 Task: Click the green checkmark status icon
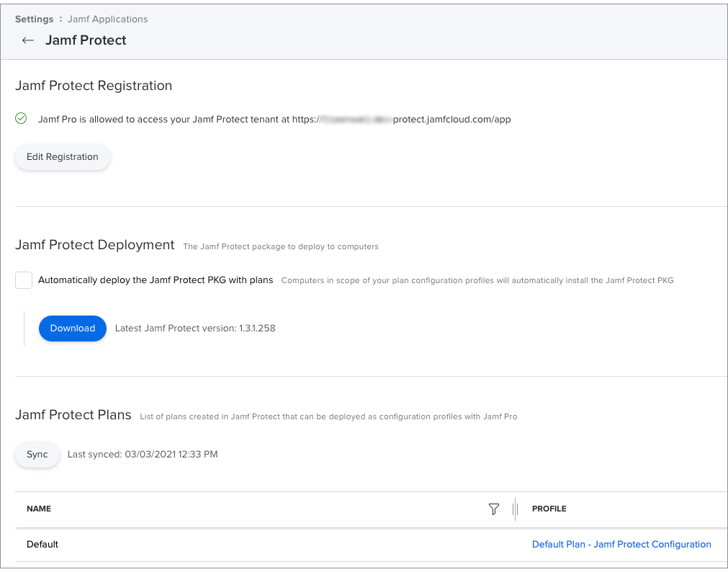(21, 118)
